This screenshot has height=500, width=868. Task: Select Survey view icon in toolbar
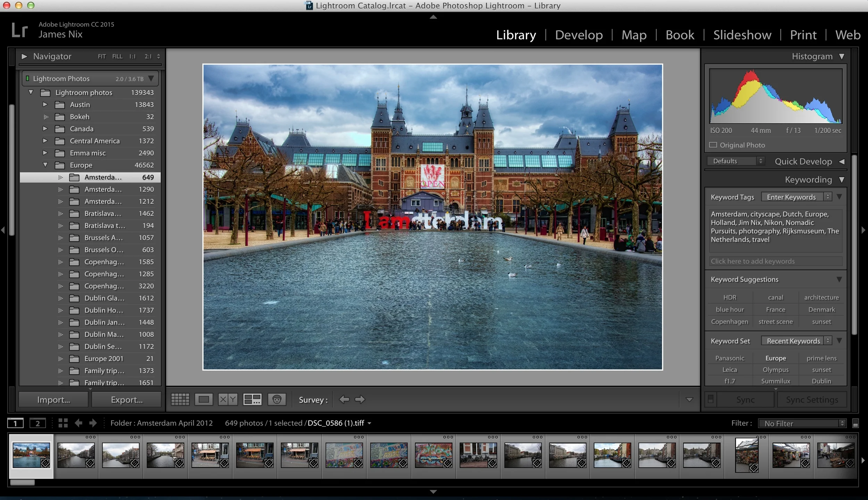(x=252, y=400)
